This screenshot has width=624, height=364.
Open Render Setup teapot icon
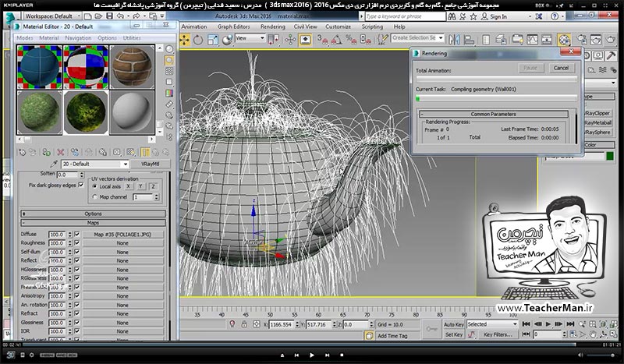pyautogui.click(x=581, y=40)
